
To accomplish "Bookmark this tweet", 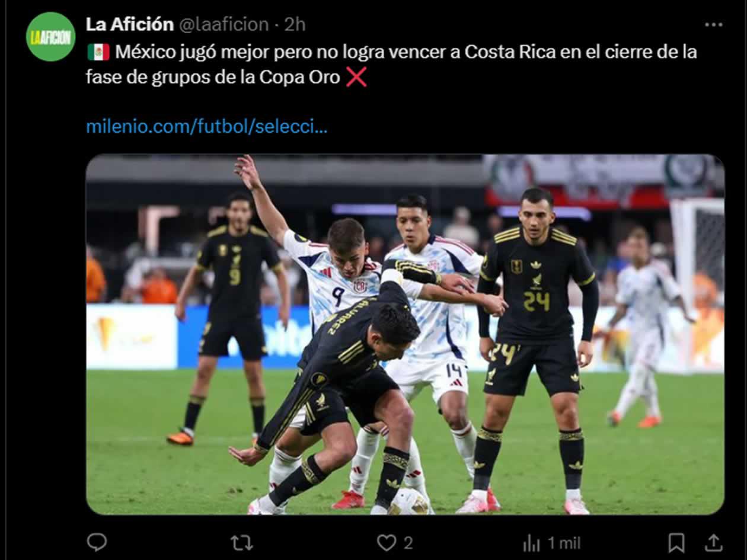I will [676, 543].
